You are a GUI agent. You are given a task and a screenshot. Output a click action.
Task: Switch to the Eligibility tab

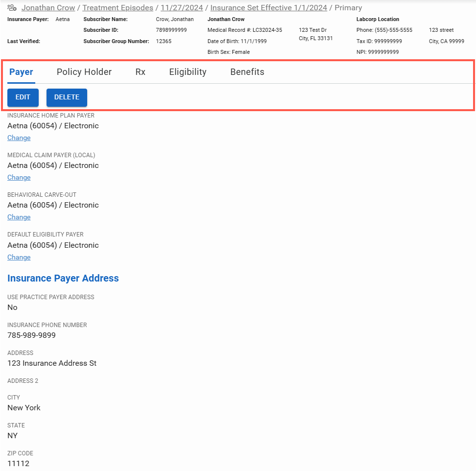[188, 72]
